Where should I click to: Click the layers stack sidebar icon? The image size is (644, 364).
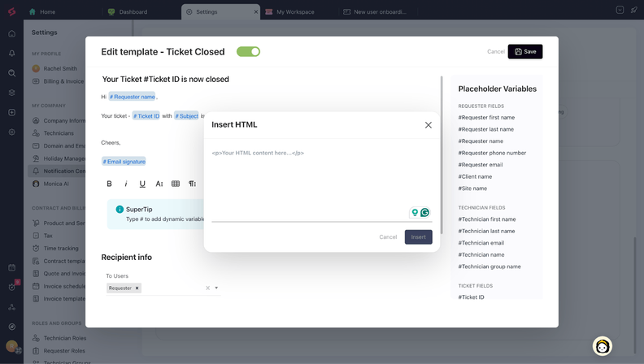coord(12,93)
